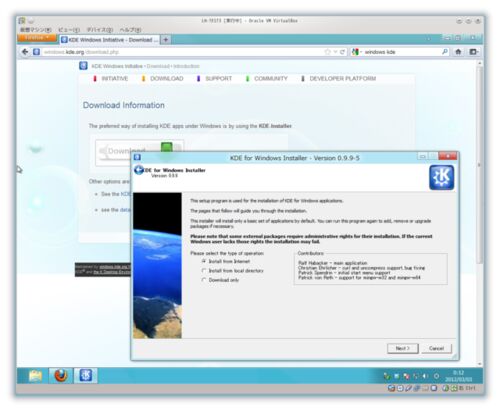Click the webpage vertical scrollbar
Image resolution: width=500 pixels, height=410 pixels.
(x=480, y=165)
